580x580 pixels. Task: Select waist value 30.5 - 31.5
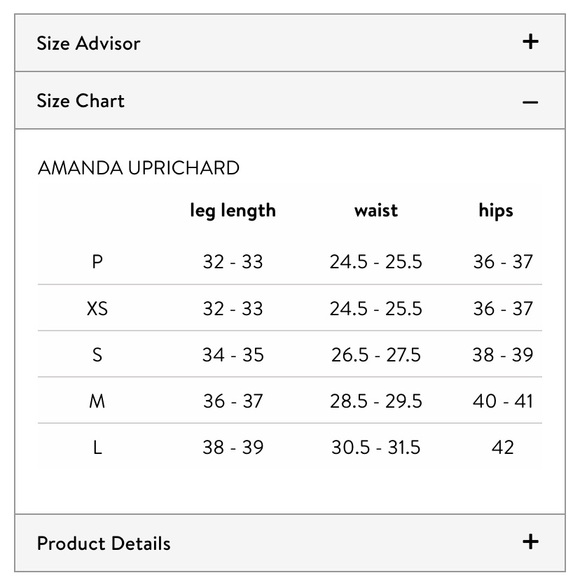point(376,448)
